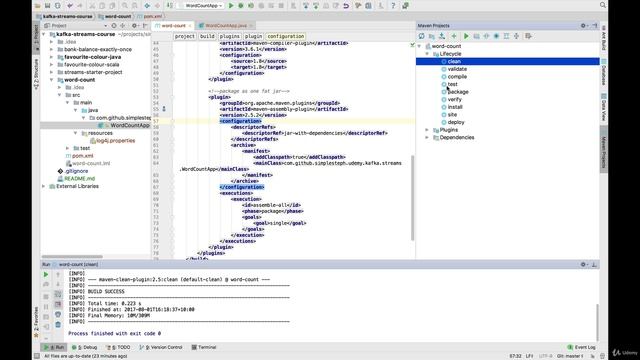The image size is (640, 360).
Task: Click the Help question mark icon
Action: [x=393, y=6]
